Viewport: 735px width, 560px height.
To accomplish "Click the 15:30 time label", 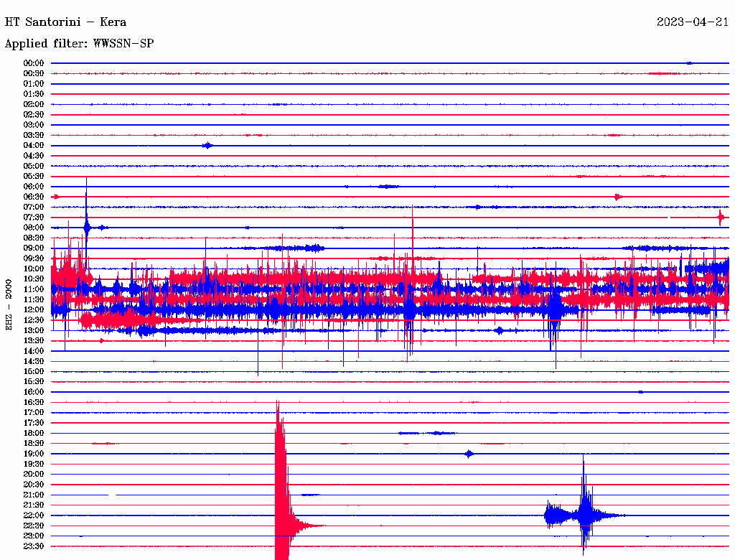I will (x=34, y=382).
